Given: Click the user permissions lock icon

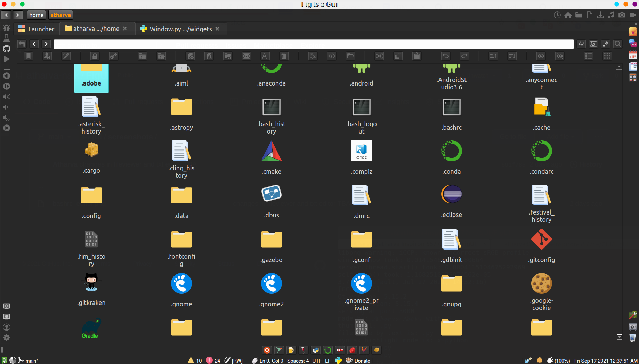Looking at the screenshot, I should [x=47, y=56].
